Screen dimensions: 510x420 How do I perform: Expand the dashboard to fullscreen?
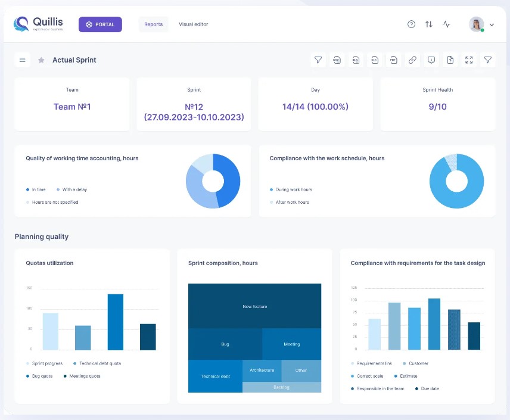click(x=469, y=60)
